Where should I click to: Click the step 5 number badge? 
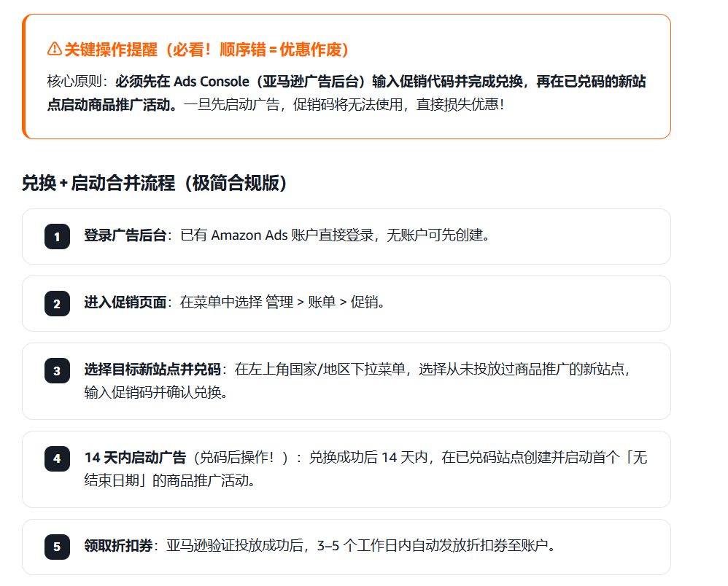[57, 547]
